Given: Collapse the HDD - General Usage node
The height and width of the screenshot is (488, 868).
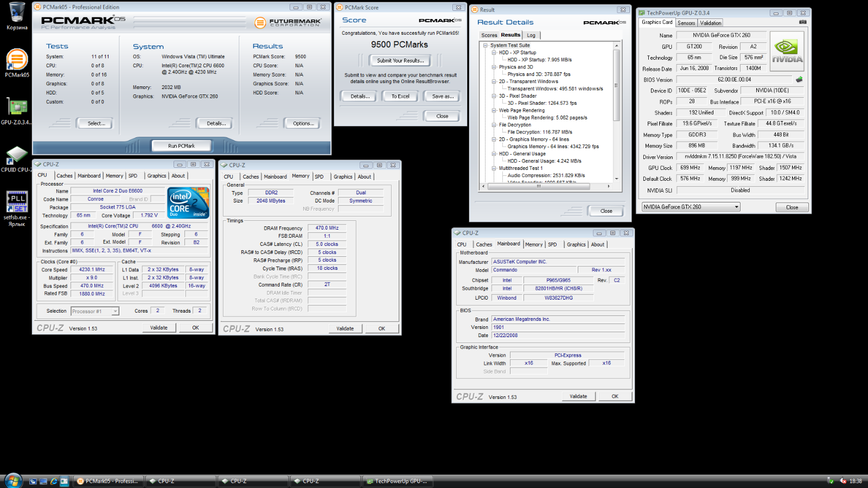Looking at the screenshot, I should pyautogui.click(x=494, y=154).
